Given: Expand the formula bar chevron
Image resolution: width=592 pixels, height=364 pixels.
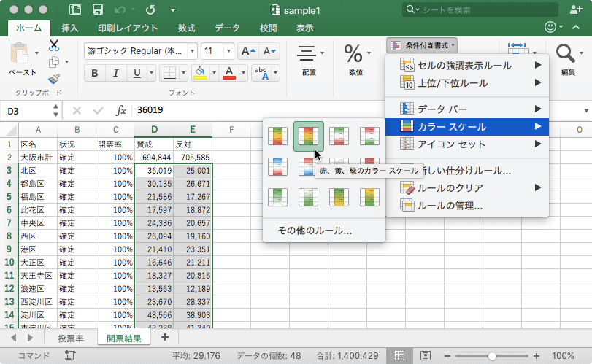Looking at the screenshot, I should coord(586,111).
